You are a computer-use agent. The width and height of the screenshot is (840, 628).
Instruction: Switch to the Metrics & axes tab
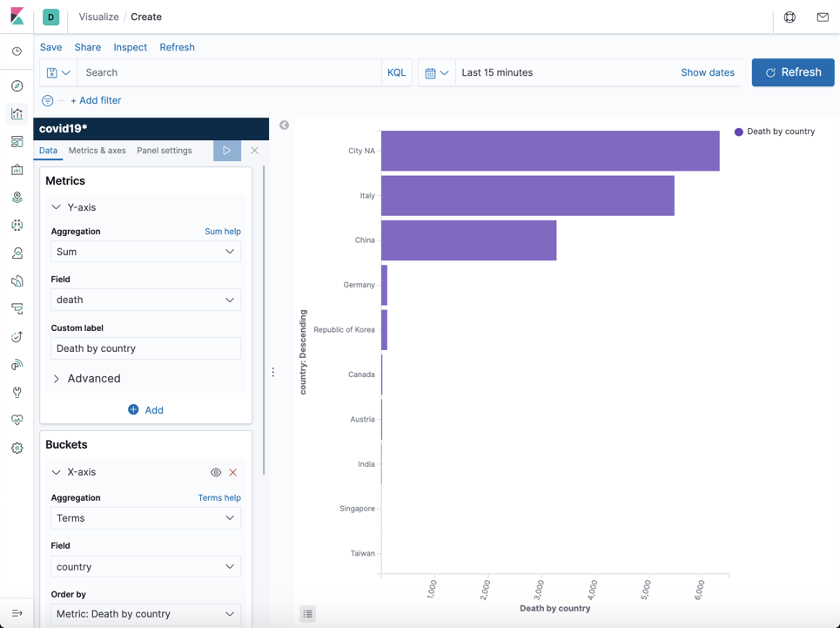pyautogui.click(x=97, y=151)
